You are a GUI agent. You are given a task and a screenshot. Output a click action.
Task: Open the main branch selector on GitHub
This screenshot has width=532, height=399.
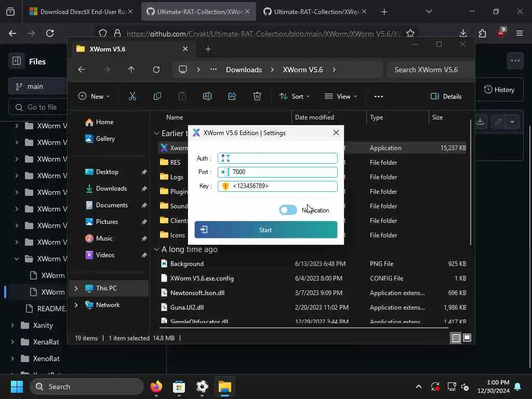pyautogui.click(x=37, y=87)
